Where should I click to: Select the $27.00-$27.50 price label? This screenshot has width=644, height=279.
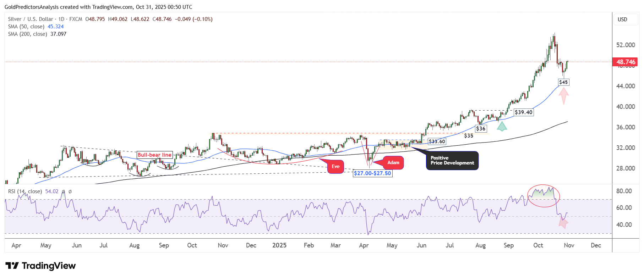[372, 173]
